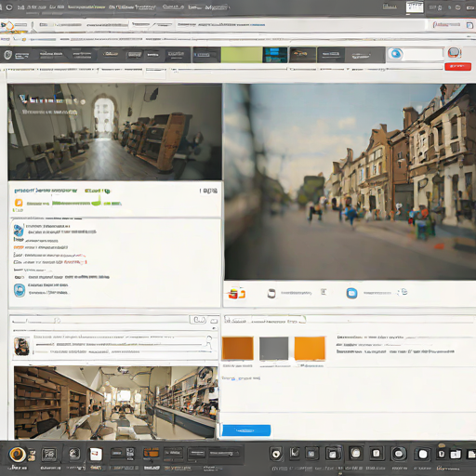The width and height of the screenshot is (476, 476).
Task: Open the green tab in the dark toolbar
Action: click(242, 55)
